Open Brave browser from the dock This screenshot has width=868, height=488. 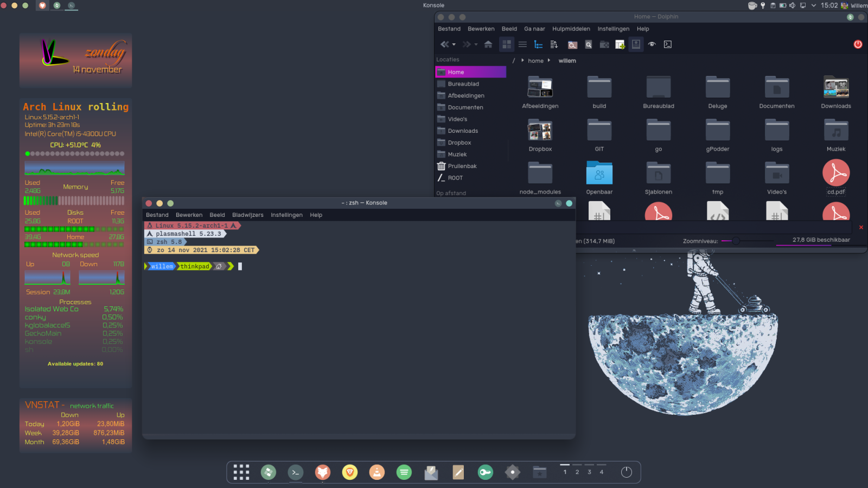[350, 472]
